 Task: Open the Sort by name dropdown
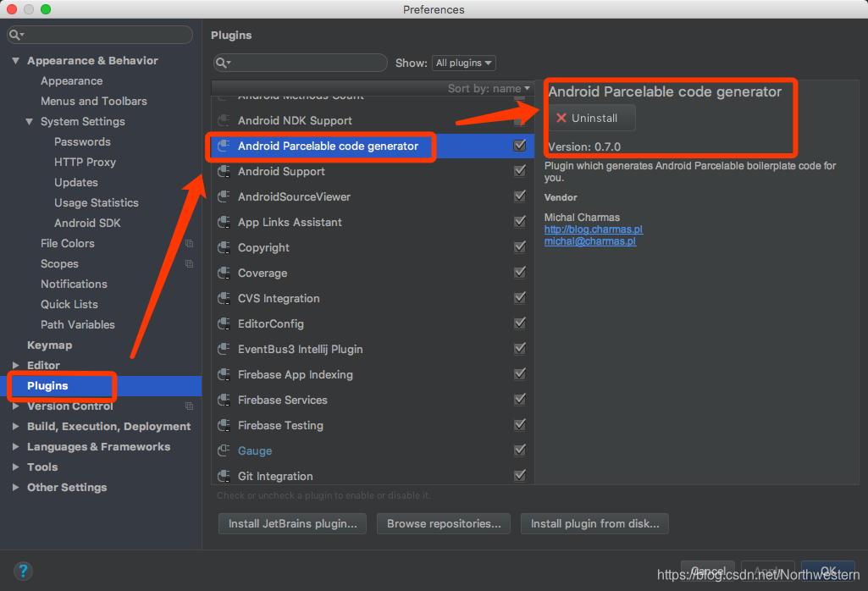pos(489,89)
